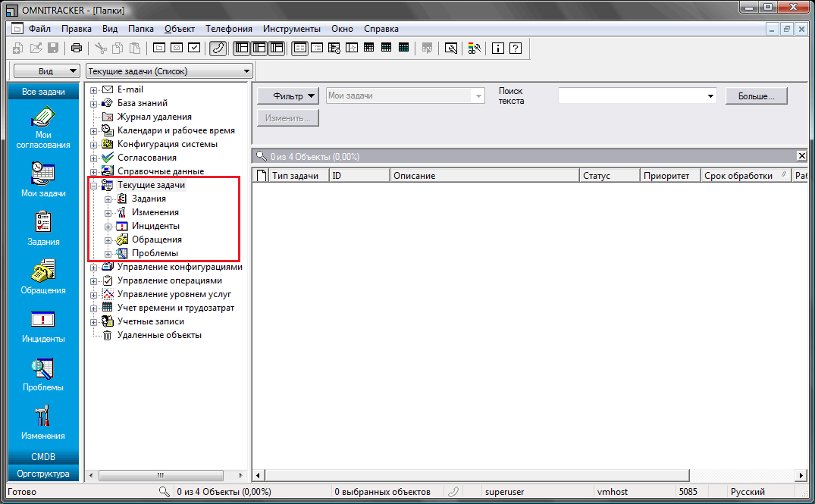Click the phone icon in status bar
Image resolution: width=815 pixels, height=504 pixels.
tap(453, 492)
